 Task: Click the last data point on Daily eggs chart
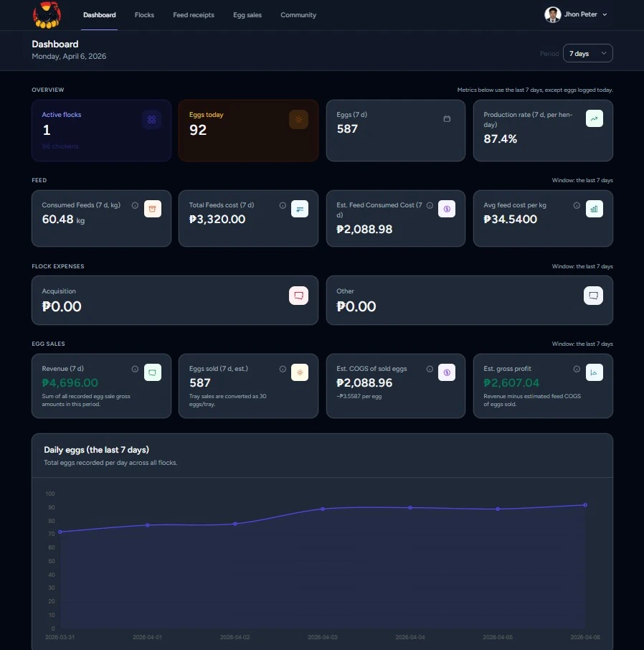coord(584,504)
